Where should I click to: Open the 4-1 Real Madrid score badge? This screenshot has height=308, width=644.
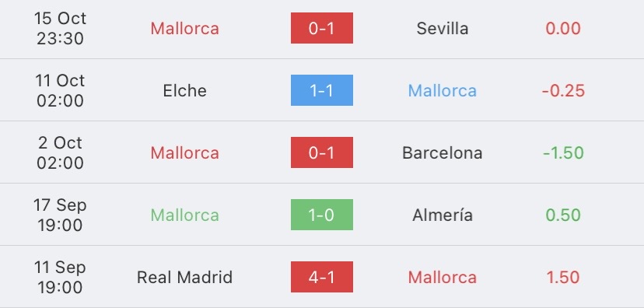321,277
